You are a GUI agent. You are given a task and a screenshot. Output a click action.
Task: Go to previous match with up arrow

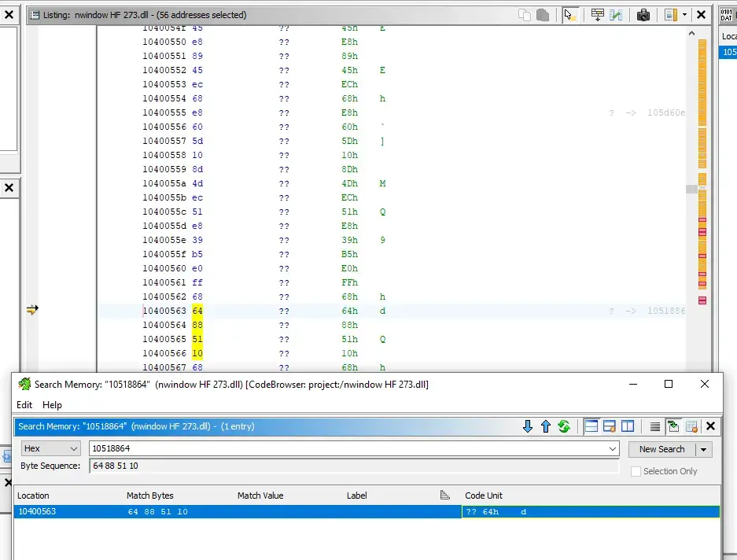(x=546, y=426)
